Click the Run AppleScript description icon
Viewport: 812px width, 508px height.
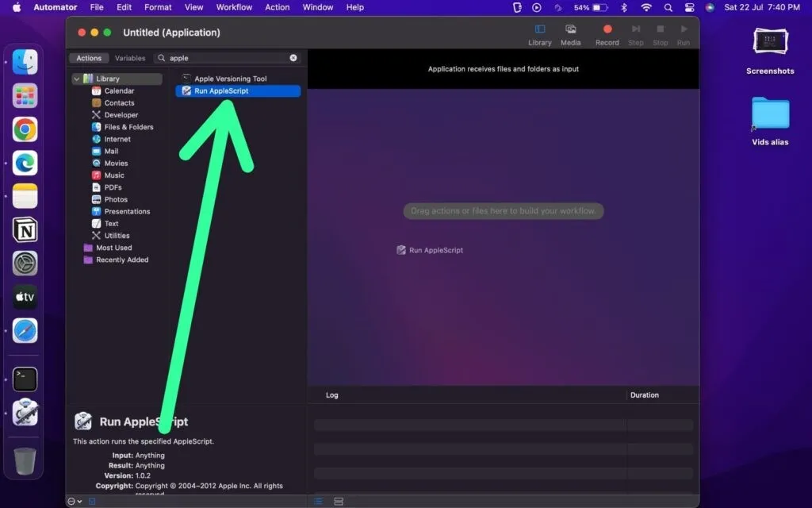coord(82,421)
